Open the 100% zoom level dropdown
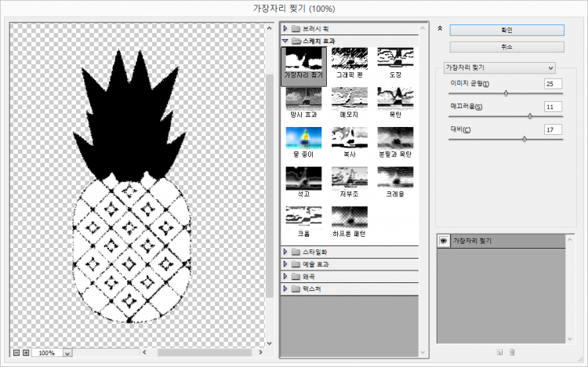The height and width of the screenshot is (367, 588). tap(67, 353)
